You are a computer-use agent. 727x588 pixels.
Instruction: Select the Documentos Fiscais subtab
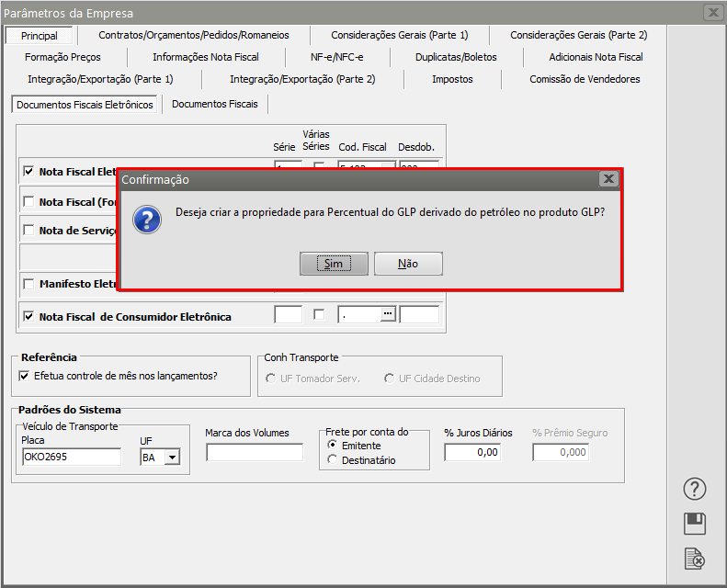tap(215, 104)
